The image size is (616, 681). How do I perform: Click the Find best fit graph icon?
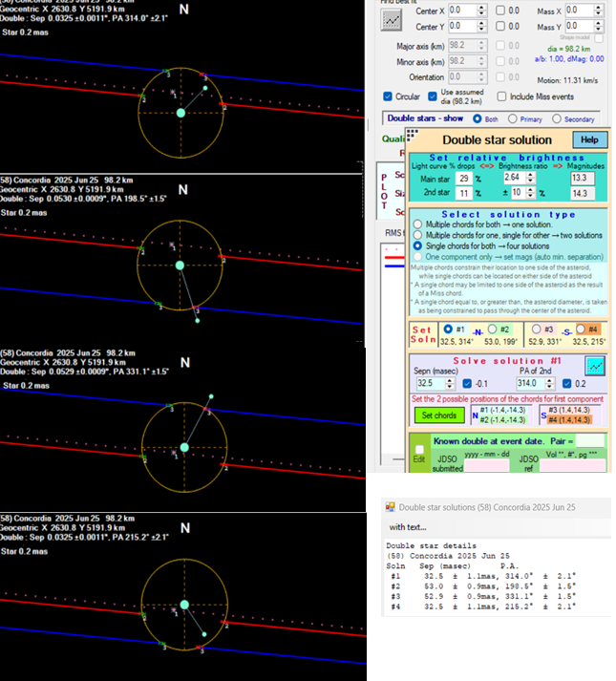point(391,19)
